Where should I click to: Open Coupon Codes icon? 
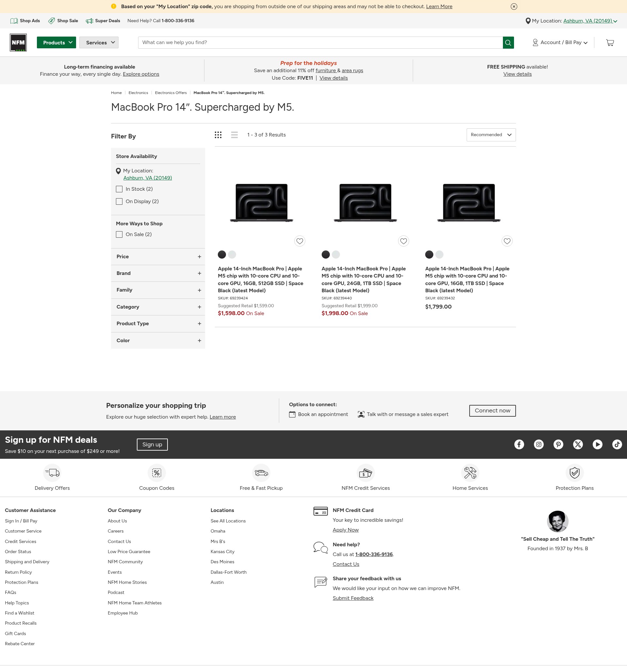point(156,472)
